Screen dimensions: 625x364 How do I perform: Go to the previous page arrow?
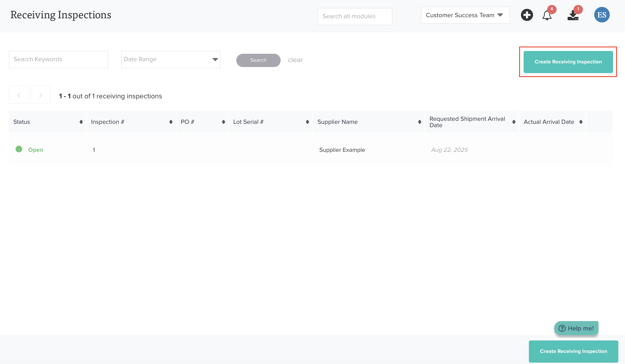(x=19, y=95)
